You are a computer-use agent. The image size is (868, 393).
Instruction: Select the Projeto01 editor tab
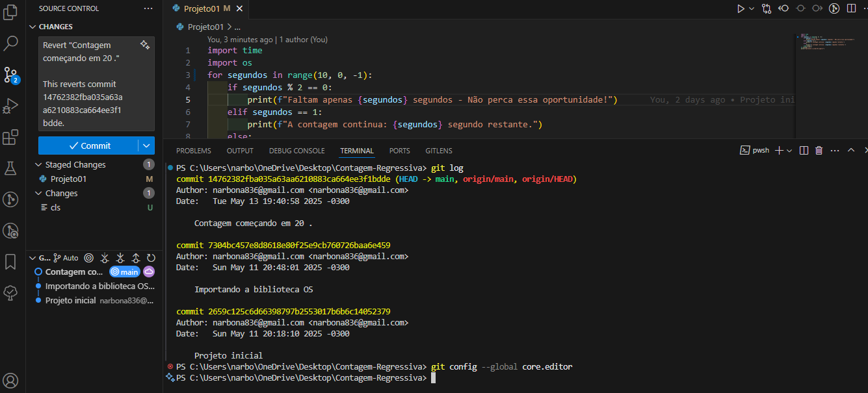tap(206, 8)
